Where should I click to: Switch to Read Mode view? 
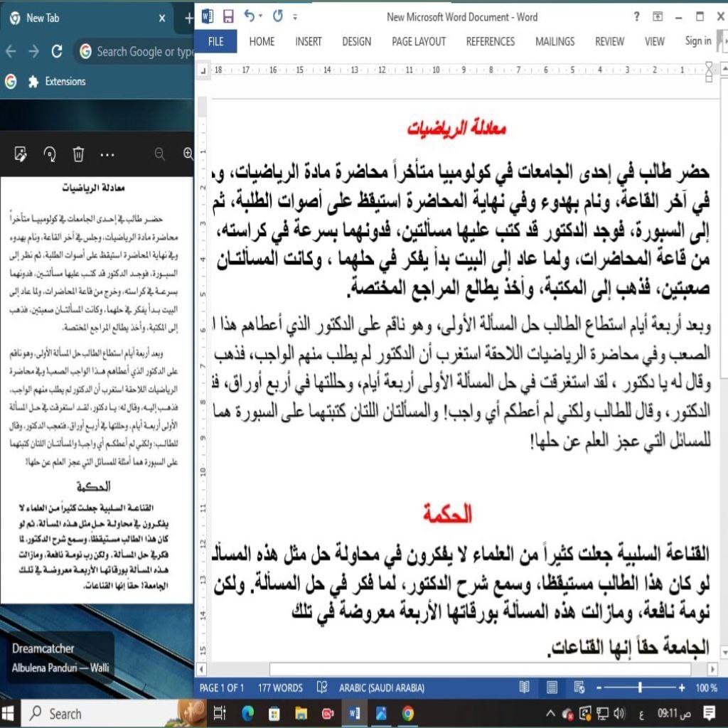click(524, 687)
